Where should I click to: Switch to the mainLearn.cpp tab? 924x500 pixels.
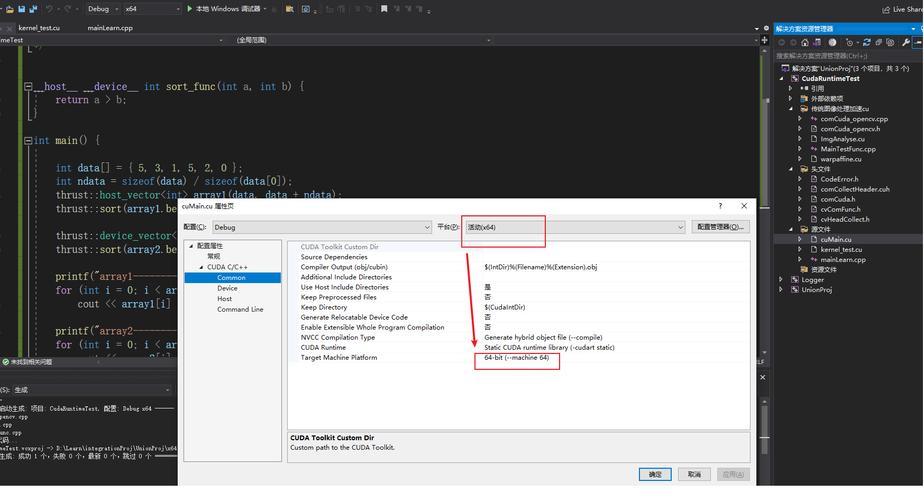(110, 28)
